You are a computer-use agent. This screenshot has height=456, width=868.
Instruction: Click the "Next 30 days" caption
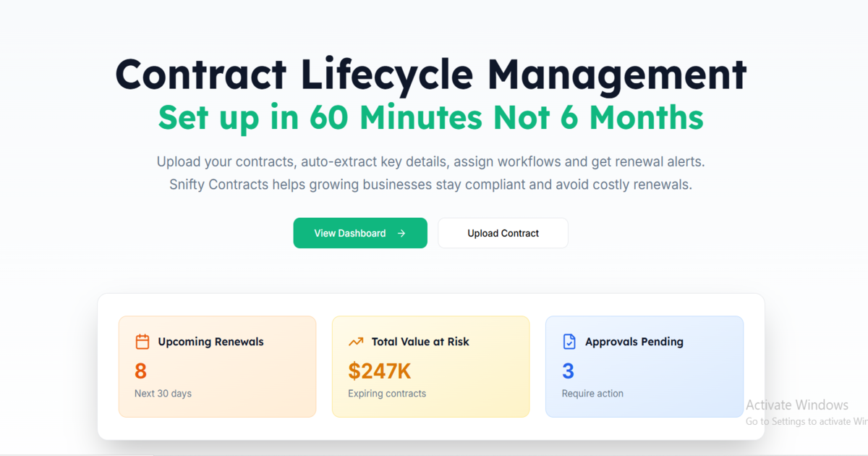pyautogui.click(x=163, y=394)
